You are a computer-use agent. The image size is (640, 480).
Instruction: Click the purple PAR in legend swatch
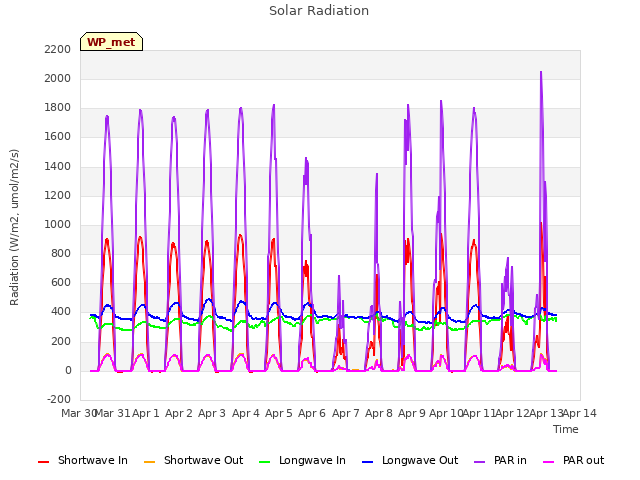click(480, 462)
